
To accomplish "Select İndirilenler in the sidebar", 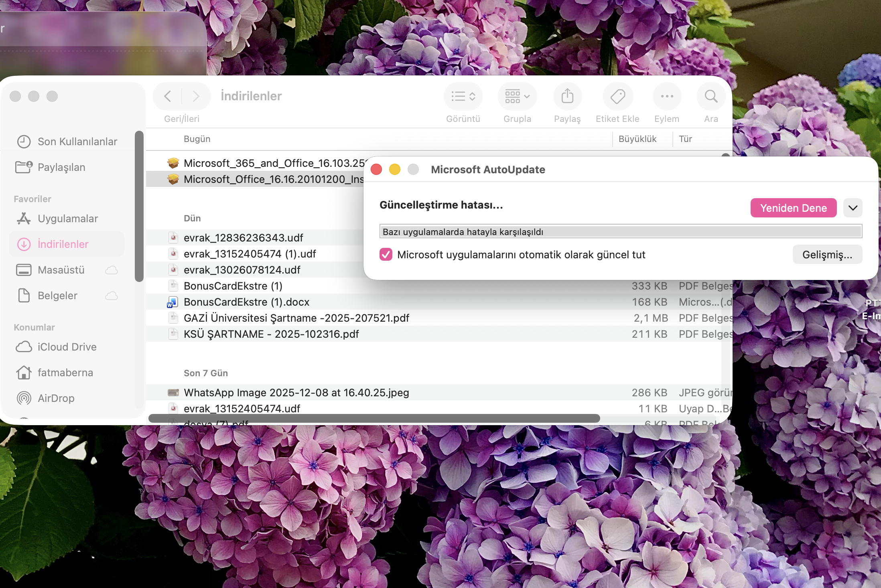I will pyautogui.click(x=67, y=244).
